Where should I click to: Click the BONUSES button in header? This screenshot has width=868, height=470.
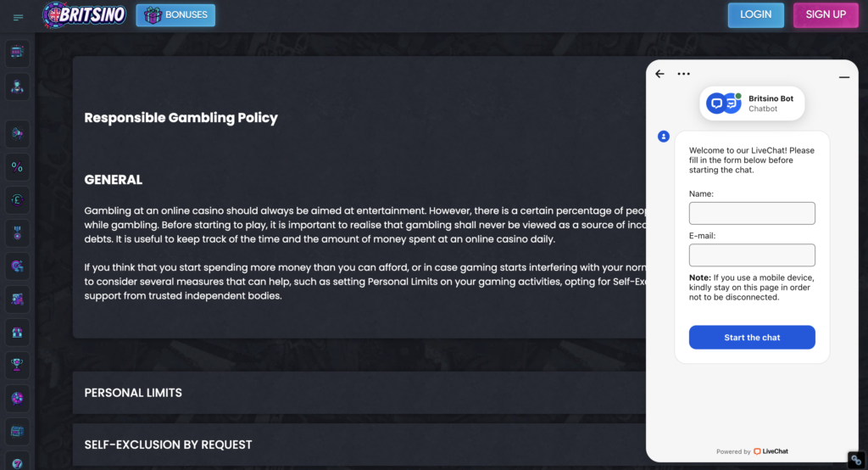tap(175, 15)
